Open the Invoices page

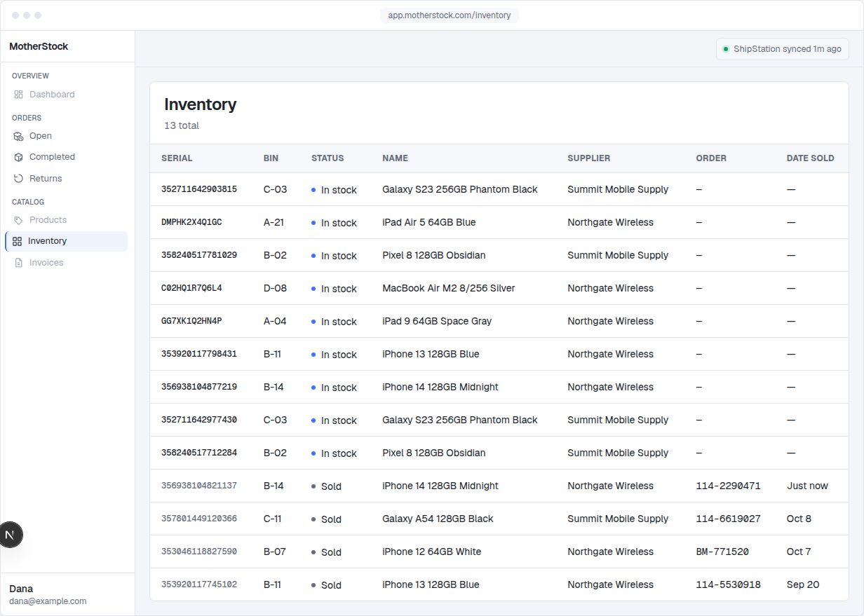[67, 263]
